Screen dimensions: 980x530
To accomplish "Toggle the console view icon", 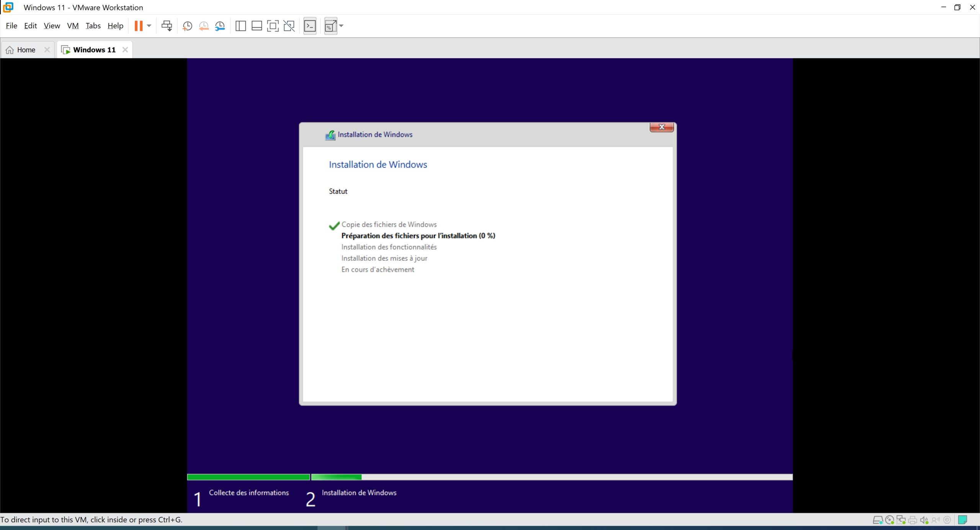I will (310, 26).
